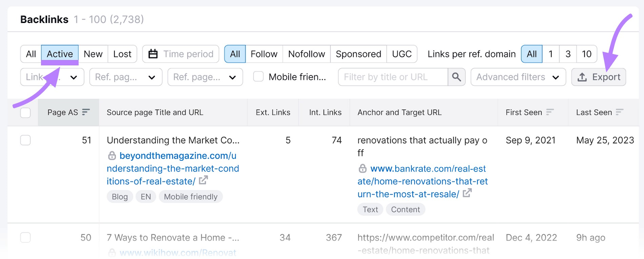Switch to the Active backlinks tab

click(60, 54)
